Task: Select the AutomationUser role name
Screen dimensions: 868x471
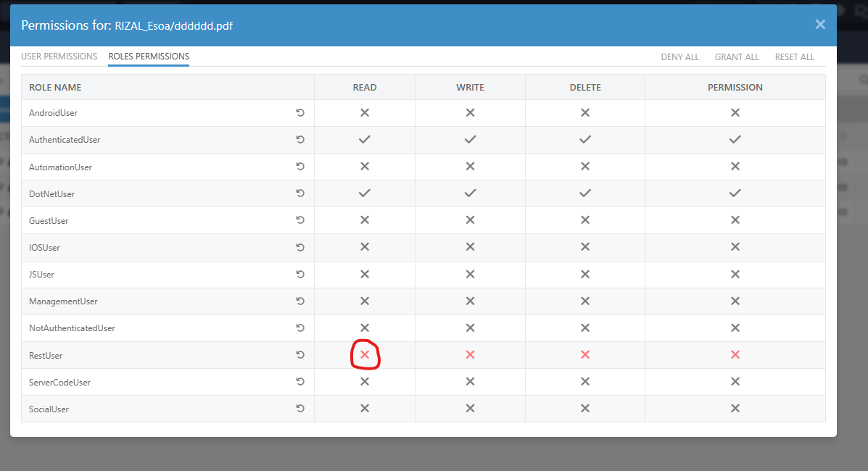Action: pyautogui.click(x=60, y=167)
